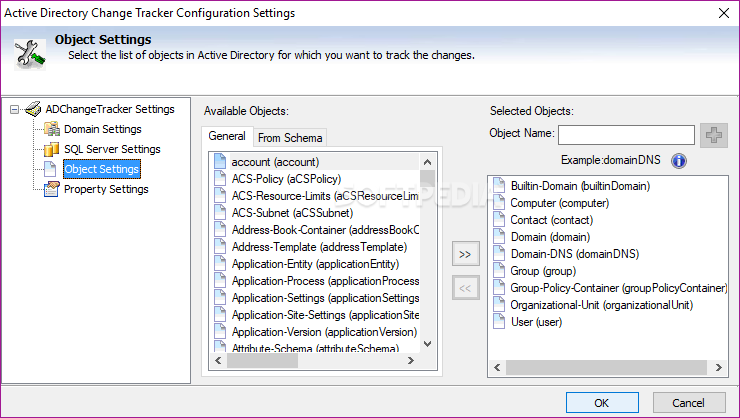Click the Property Settings icon
Screen dimensions: 740x418
(x=51, y=189)
